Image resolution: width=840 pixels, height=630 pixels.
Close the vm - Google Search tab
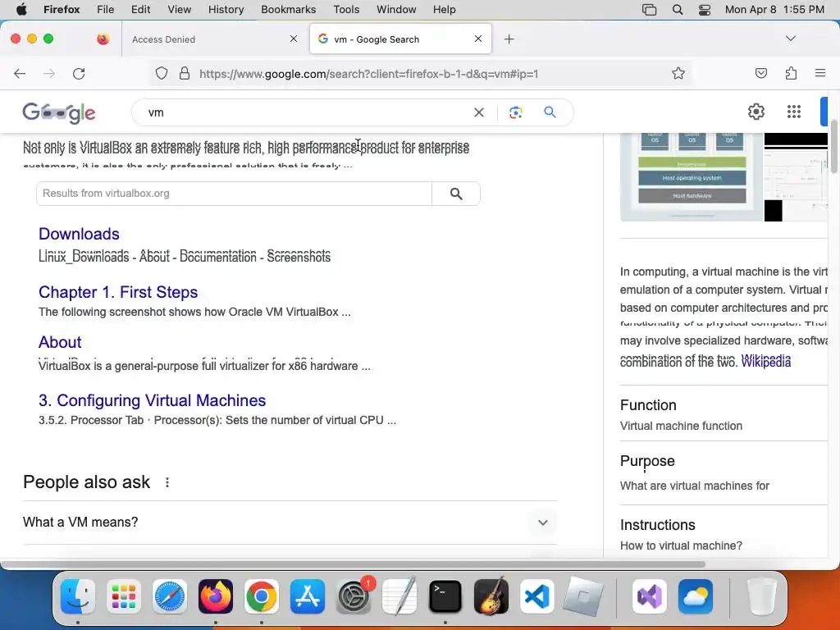coord(478,39)
